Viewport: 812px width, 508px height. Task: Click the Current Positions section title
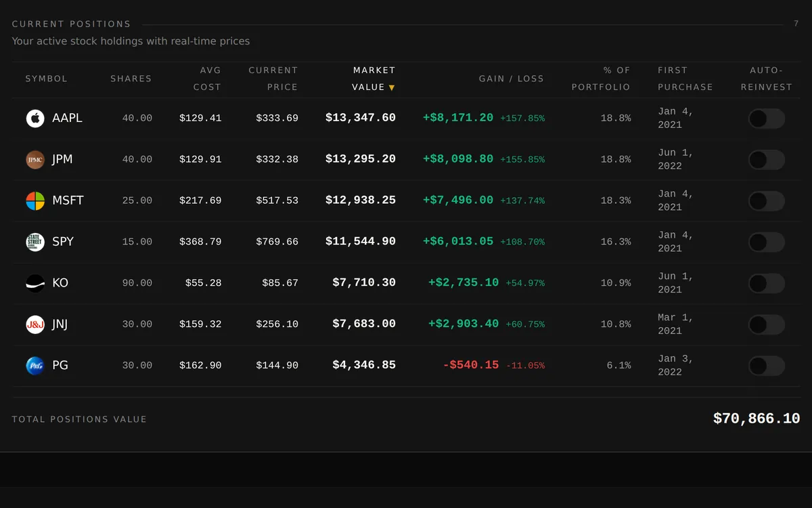coord(72,24)
